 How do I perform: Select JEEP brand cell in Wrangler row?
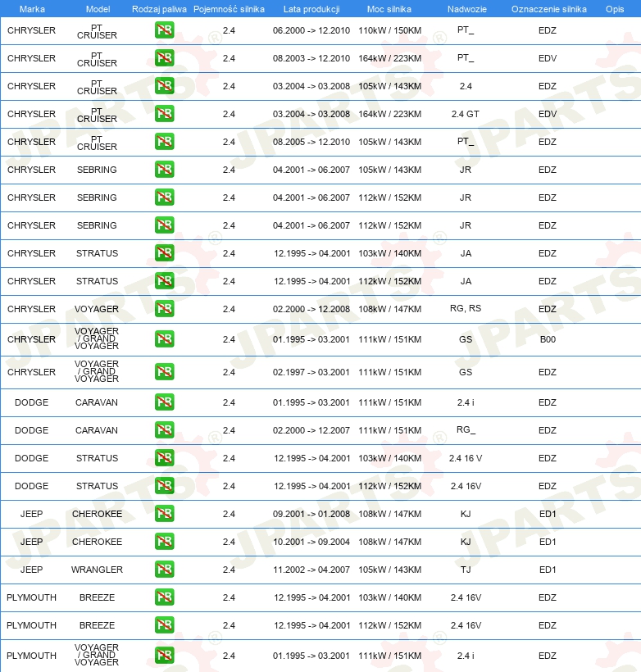coord(31,570)
